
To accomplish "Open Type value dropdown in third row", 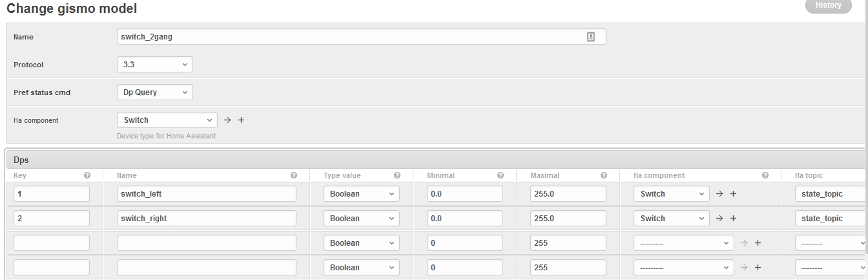I will 362,243.
